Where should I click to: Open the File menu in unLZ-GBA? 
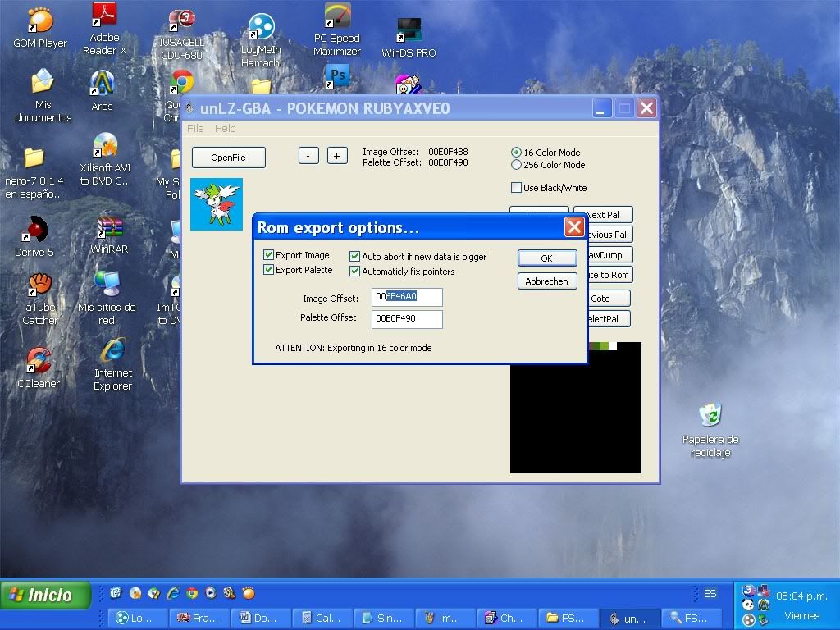point(195,129)
